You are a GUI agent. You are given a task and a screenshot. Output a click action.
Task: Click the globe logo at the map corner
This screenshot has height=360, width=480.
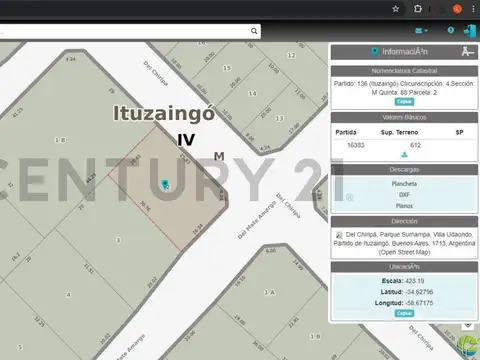pyautogui.click(x=468, y=347)
